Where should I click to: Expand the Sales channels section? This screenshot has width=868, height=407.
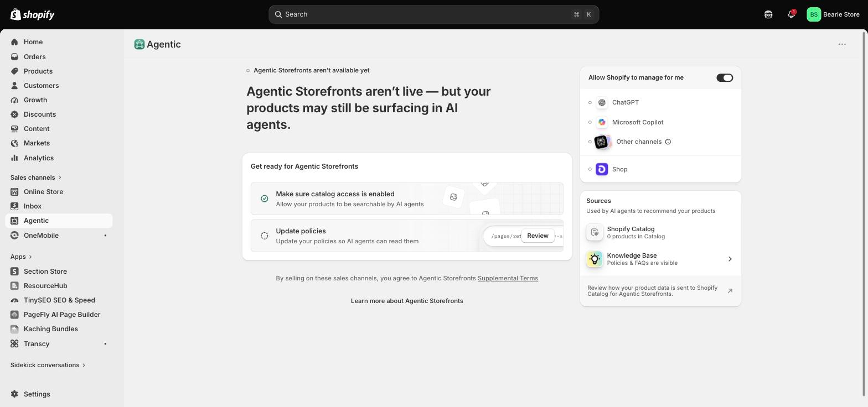(x=36, y=178)
